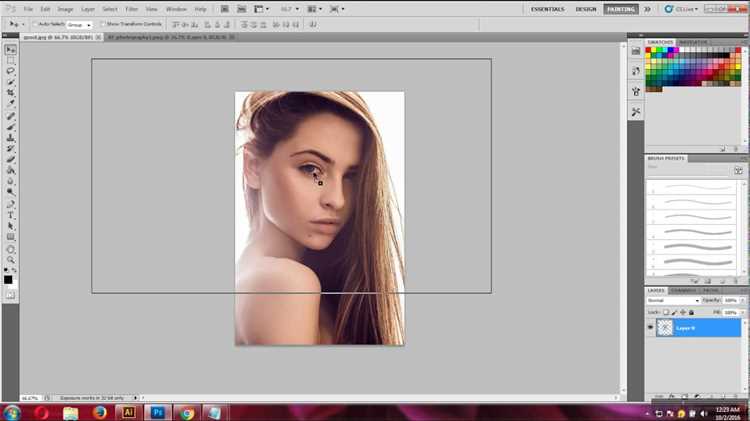The height and width of the screenshot is (421, 750).
Task: Select the Layer 0 thumbnail
Action: click(x=665, y=328)
